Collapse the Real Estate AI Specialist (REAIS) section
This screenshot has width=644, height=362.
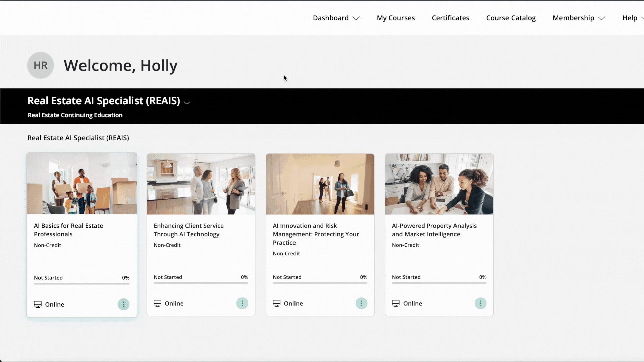pyautogui.click(x=187, y=102)
